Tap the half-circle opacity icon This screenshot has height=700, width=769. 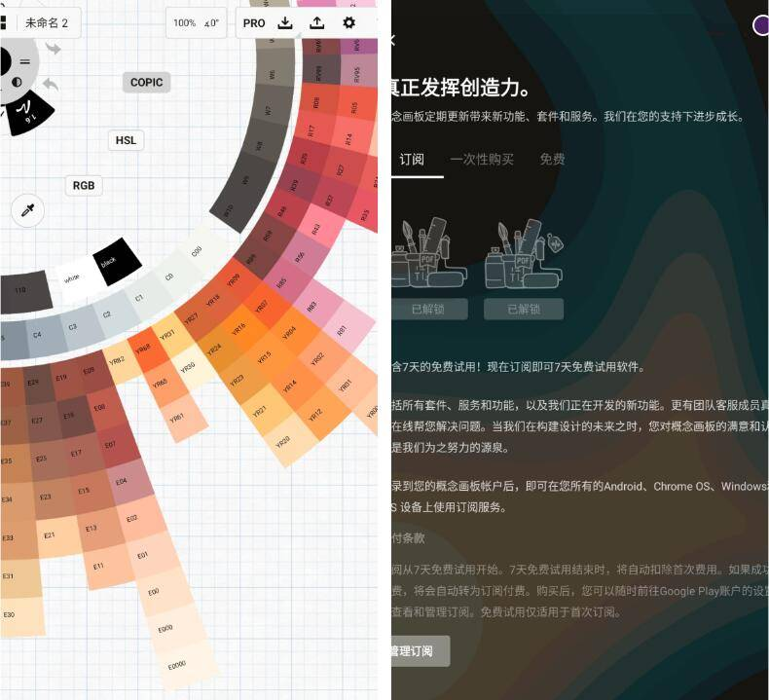[17, 82]
